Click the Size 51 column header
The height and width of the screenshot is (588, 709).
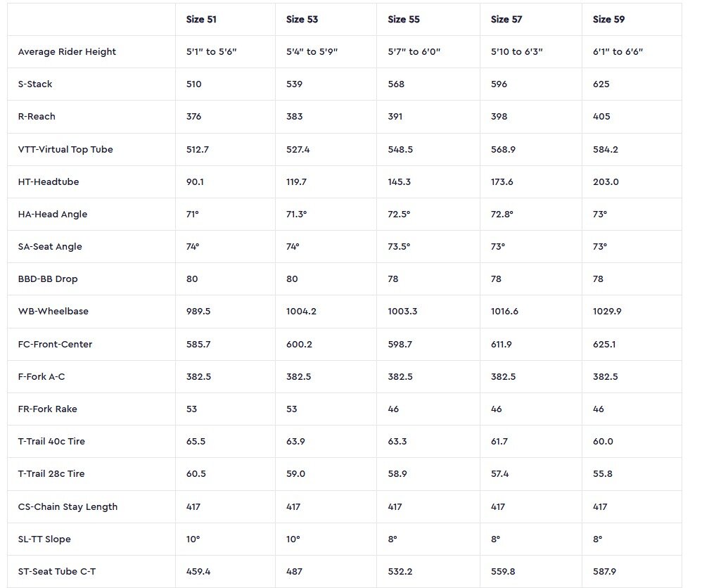[x=201, y=19]
